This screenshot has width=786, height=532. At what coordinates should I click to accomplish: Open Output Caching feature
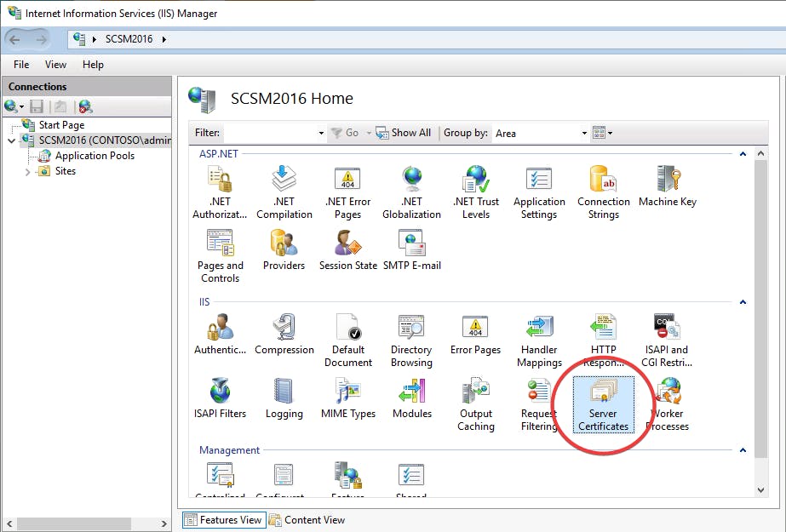(x=476, y=405)
